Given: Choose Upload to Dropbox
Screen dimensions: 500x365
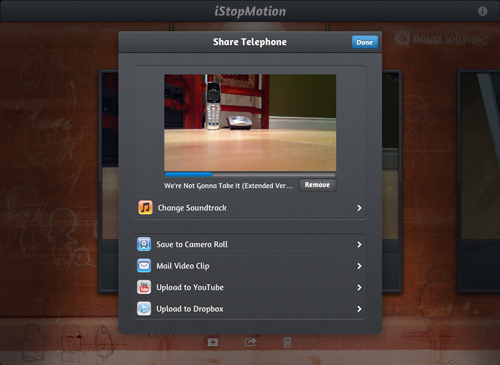Looking at the screenshot, I should pyautogui.click(x=250, y=309).
